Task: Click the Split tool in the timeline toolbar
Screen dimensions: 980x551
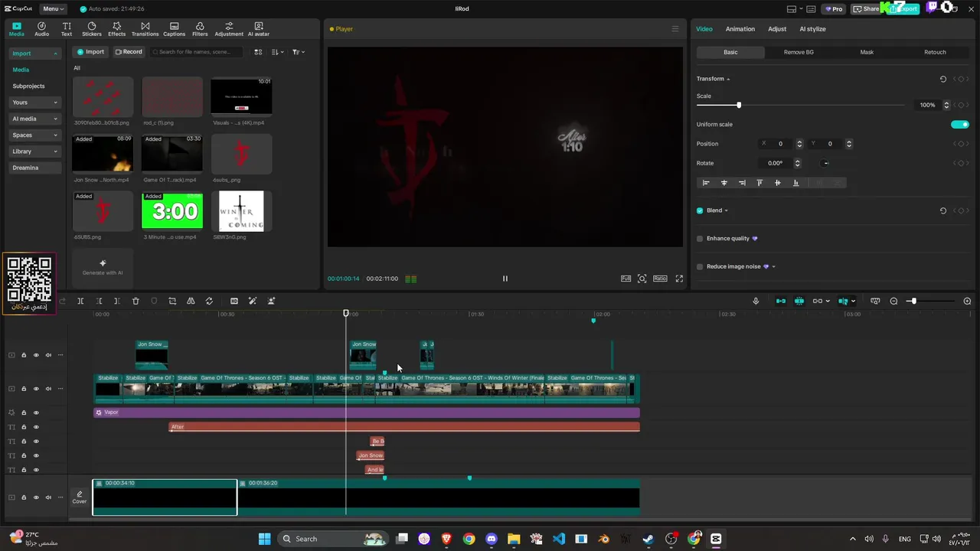Action: click(80, 301)
